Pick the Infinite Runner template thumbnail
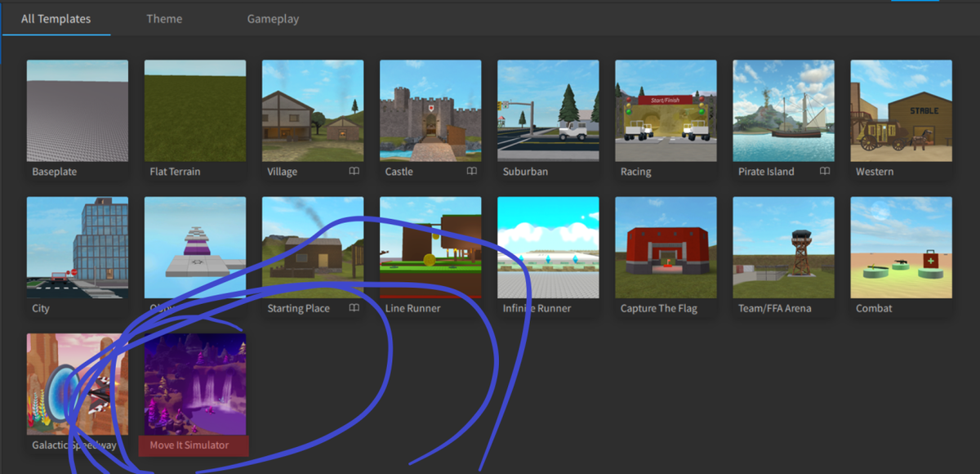Viewport: 980px width, 474px height. pyautogui.click(x=548, y=247)
